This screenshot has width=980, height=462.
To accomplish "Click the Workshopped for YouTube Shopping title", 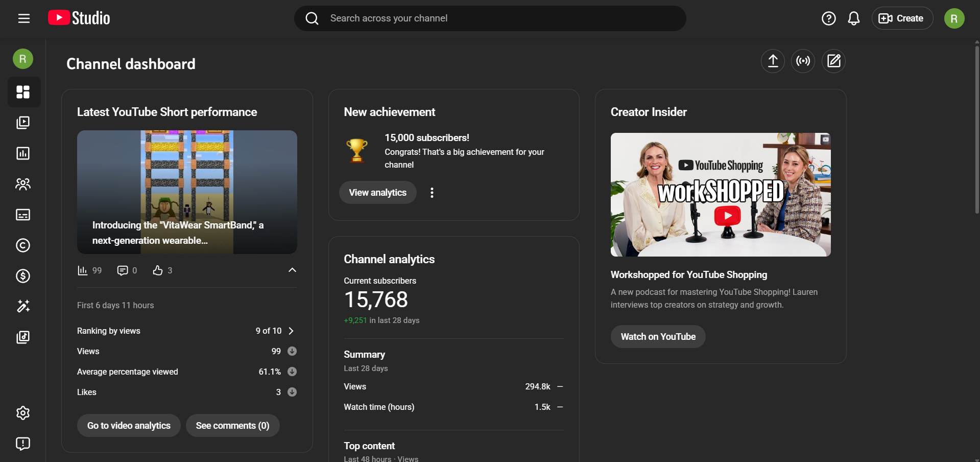I will pyautogui.click(x=689, y=275).
